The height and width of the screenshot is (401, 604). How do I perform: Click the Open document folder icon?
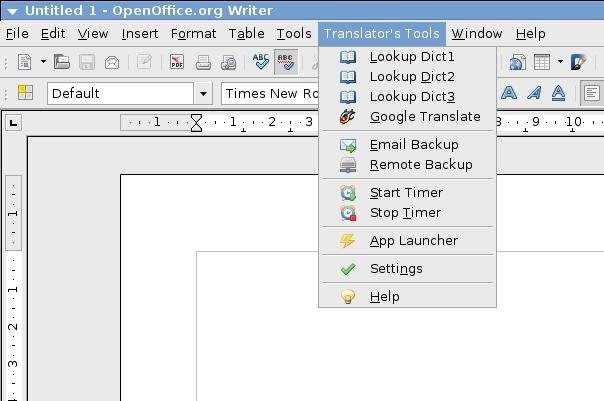[62, 62]
